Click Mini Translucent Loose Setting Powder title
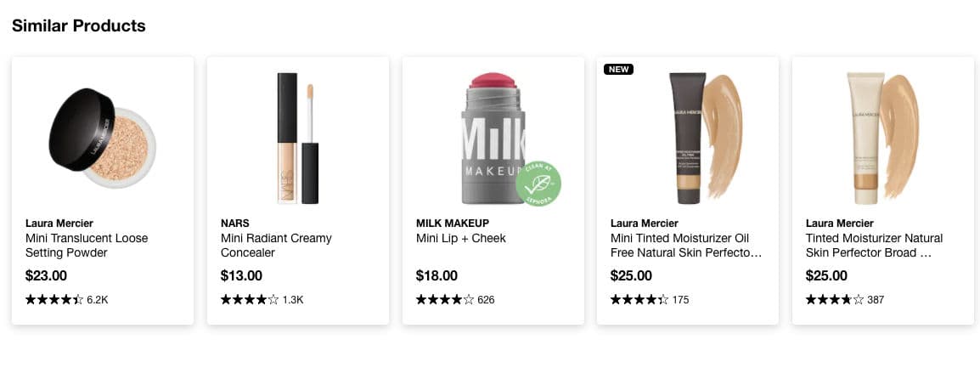 [x=87, y=246]
